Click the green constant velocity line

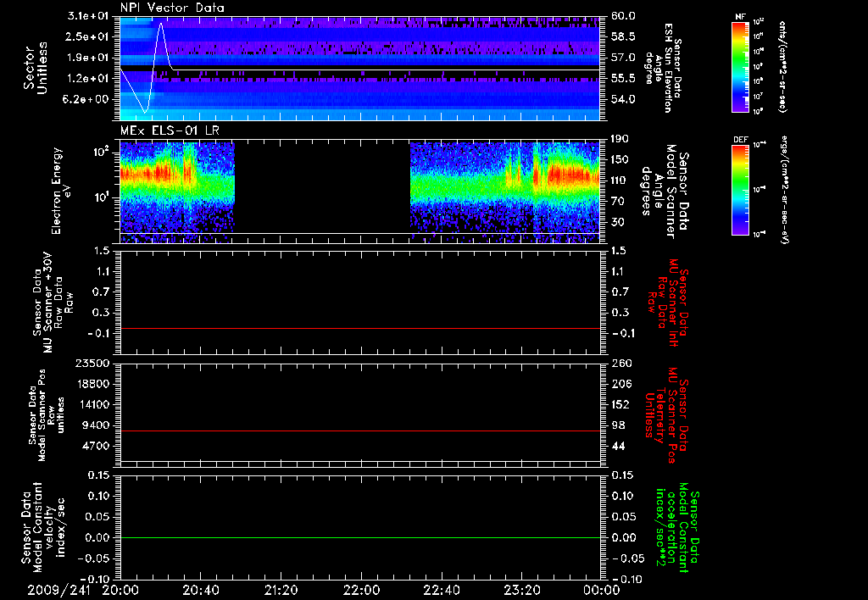[x=359, y=537]
